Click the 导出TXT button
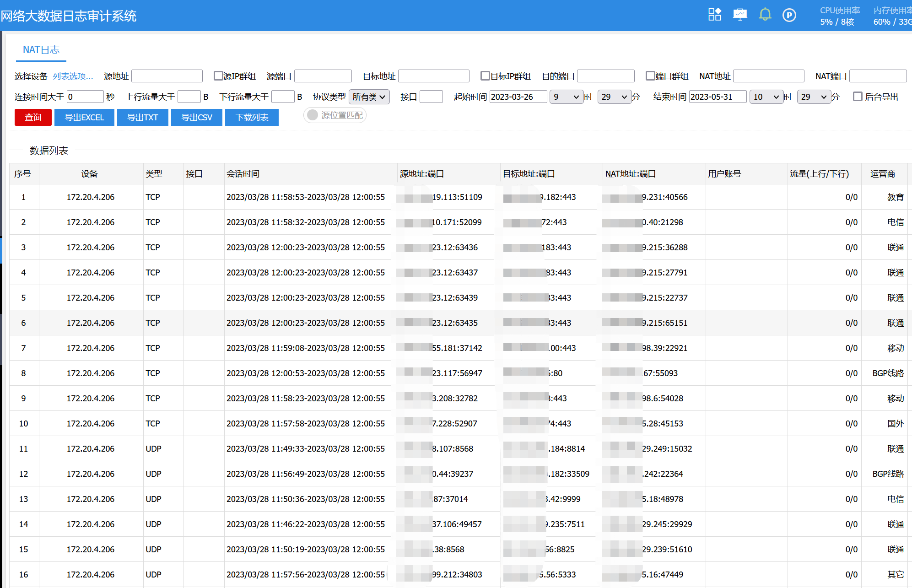Screen dimensions: 912x588 (x=142, y=117)
